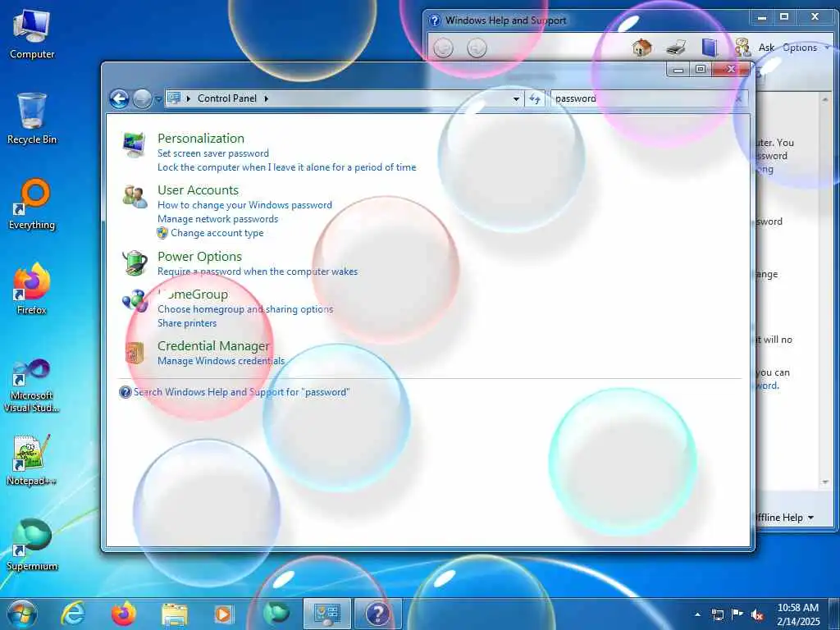Click the Credential Manager vault icon
This screenshot has height=630, width=840.
135,353
